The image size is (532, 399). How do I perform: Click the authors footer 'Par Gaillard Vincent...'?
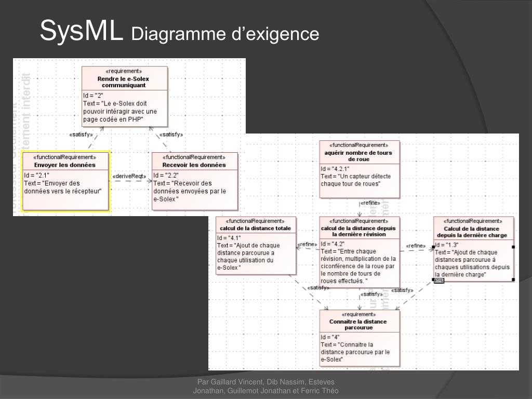[266, 386]
